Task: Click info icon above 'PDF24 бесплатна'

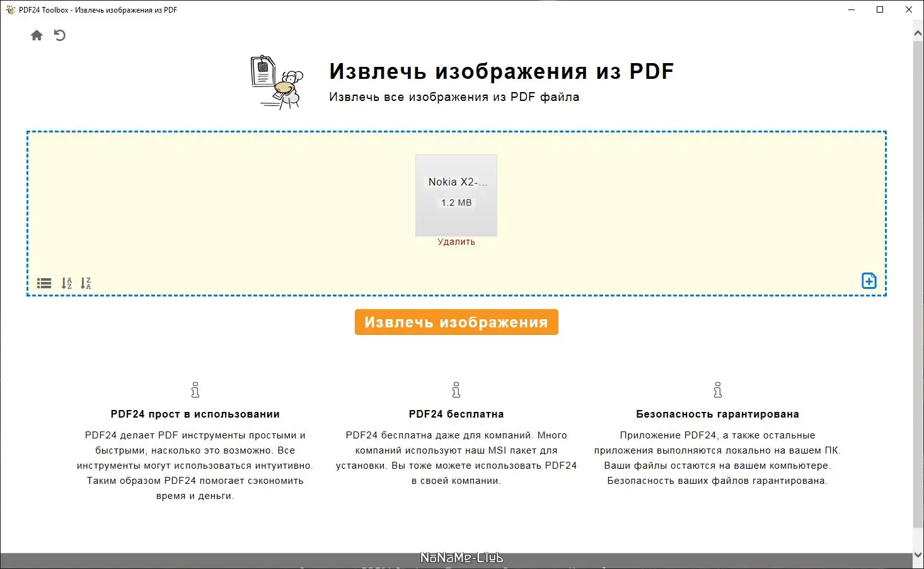Action: click(456, 390)
